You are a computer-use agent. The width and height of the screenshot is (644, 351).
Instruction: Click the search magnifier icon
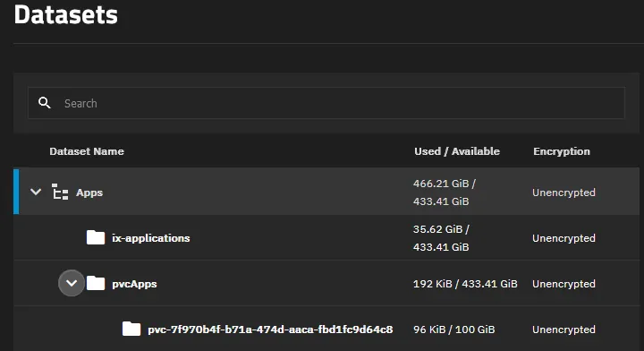coord(45,103)
